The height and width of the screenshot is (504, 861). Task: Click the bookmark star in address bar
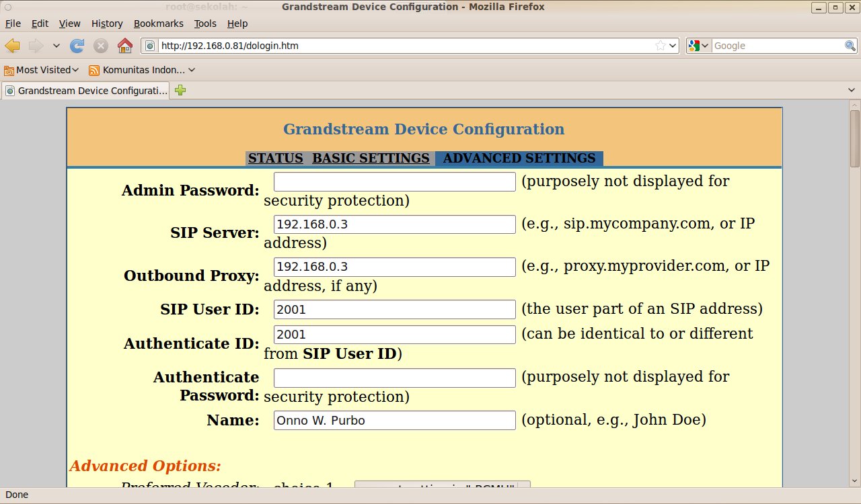tap(661, 46)
